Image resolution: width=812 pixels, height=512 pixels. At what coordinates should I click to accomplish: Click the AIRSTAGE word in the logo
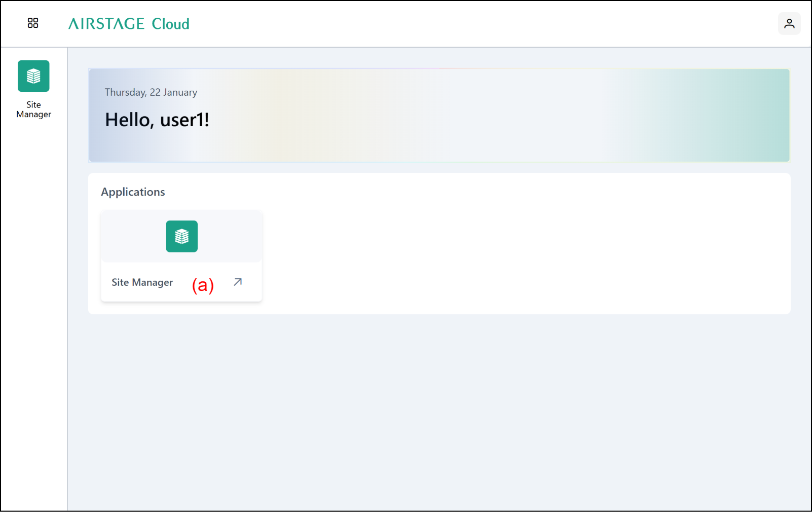click(106, 24)
